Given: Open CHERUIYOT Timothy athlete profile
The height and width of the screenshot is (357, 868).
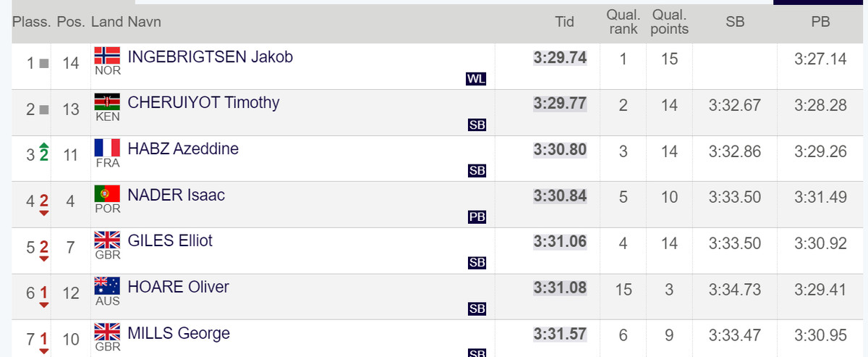Looking at the screenshot, I should point(203,103).
